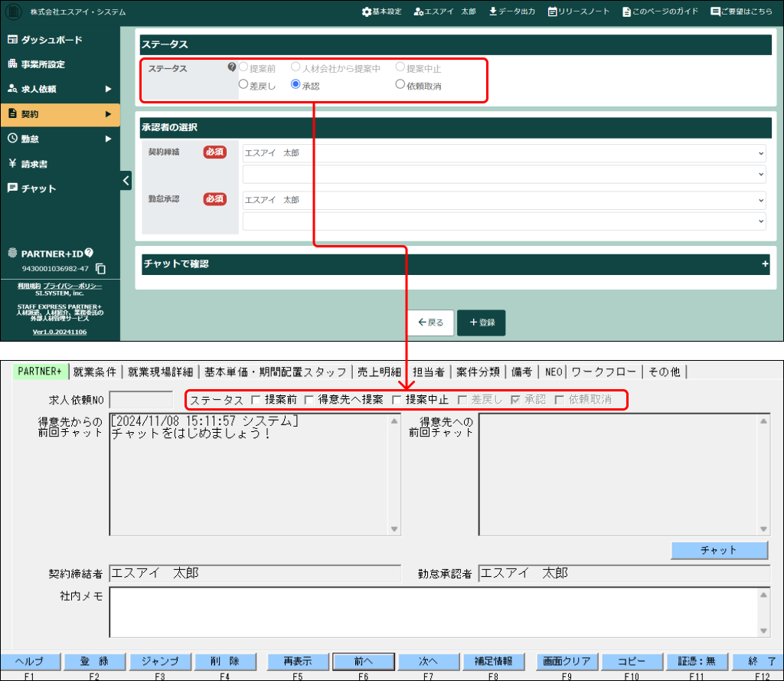784x681 pixels.
Task: Click 再表示 F5 function button
Action: click(x=298, y=662)
